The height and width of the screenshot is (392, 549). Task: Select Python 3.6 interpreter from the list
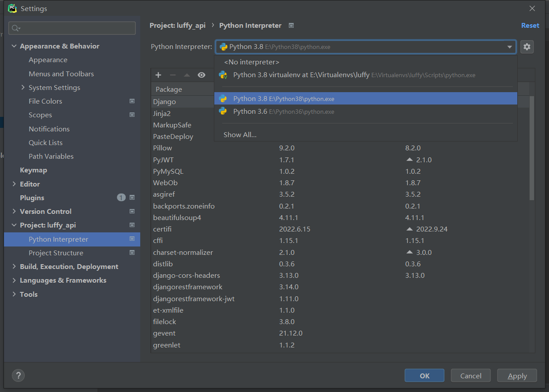250,112
